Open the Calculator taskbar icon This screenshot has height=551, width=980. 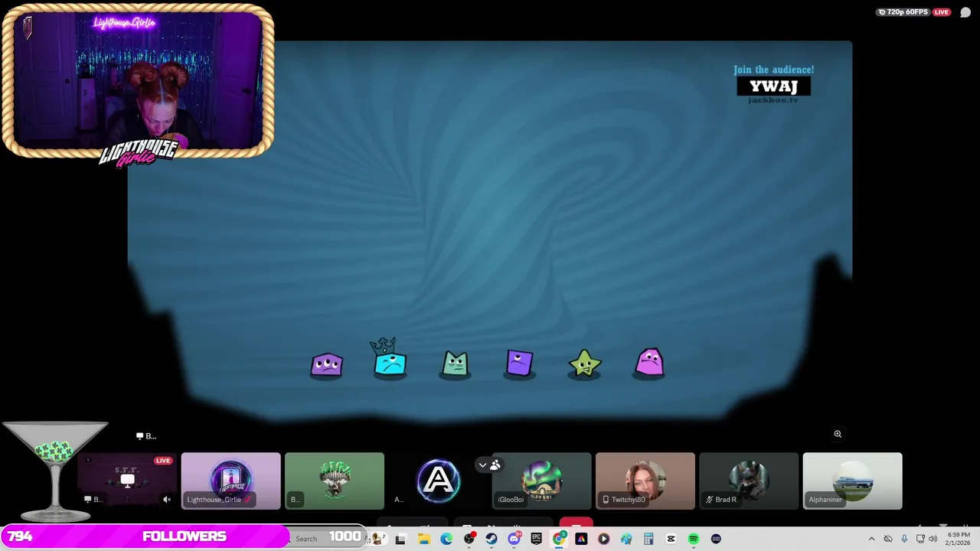tap(648, 539)
